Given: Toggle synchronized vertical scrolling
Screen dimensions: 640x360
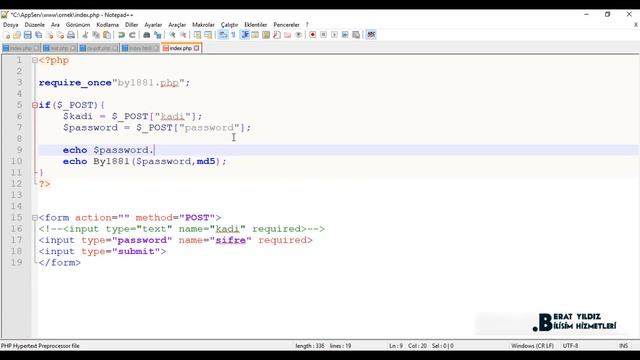Looking at the screenshot, I should pos(197,35).
